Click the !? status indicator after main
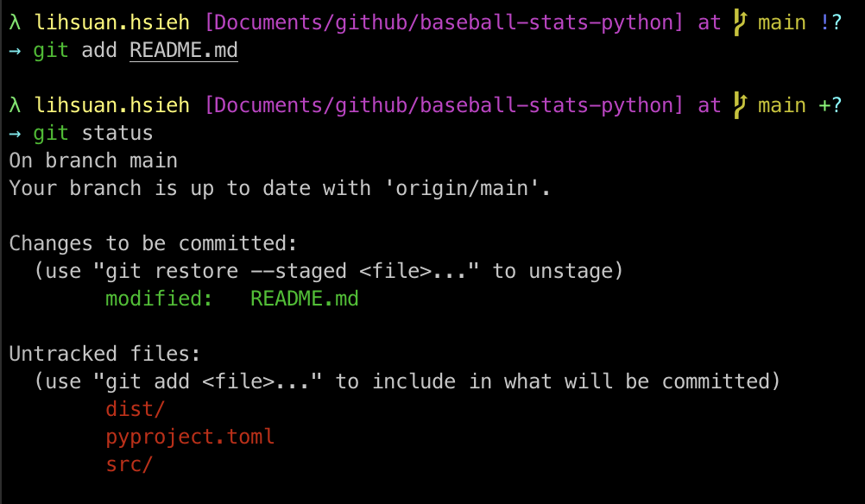 click(830, 22)
